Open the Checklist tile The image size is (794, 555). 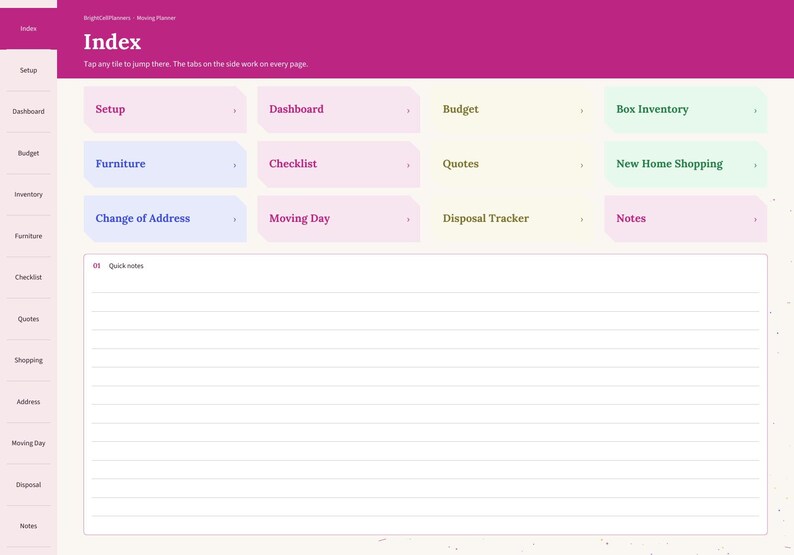pyautogui.click(x=339, y=164)
